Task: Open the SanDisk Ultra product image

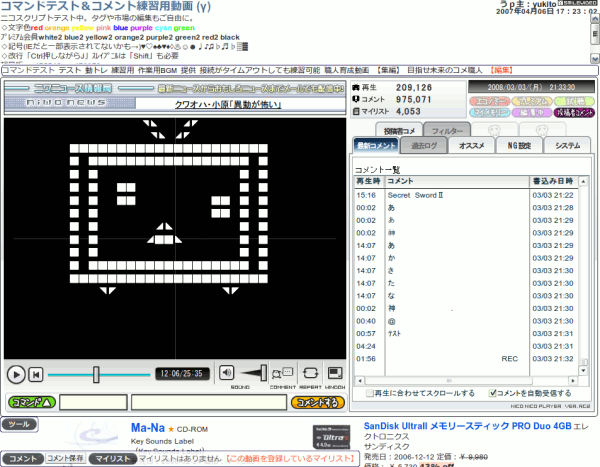Action: tap(331, 437)
